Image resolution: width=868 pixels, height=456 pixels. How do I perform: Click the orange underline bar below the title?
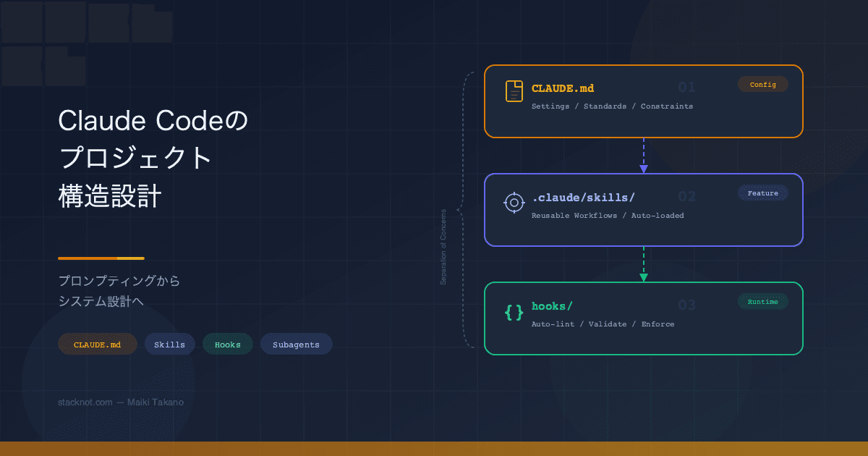coord(101,258)
